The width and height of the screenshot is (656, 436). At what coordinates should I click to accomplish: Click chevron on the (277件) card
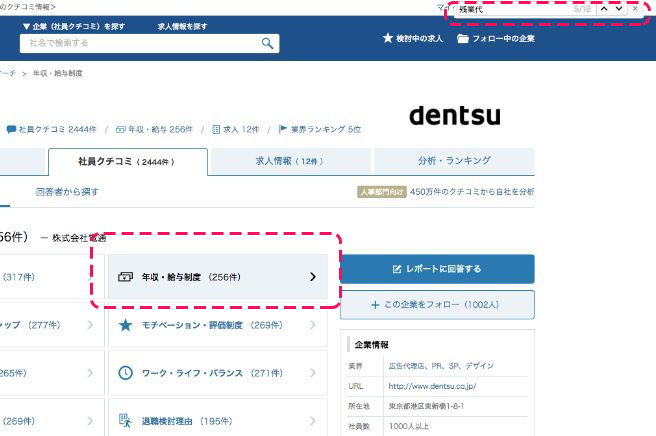coord(90,325)
